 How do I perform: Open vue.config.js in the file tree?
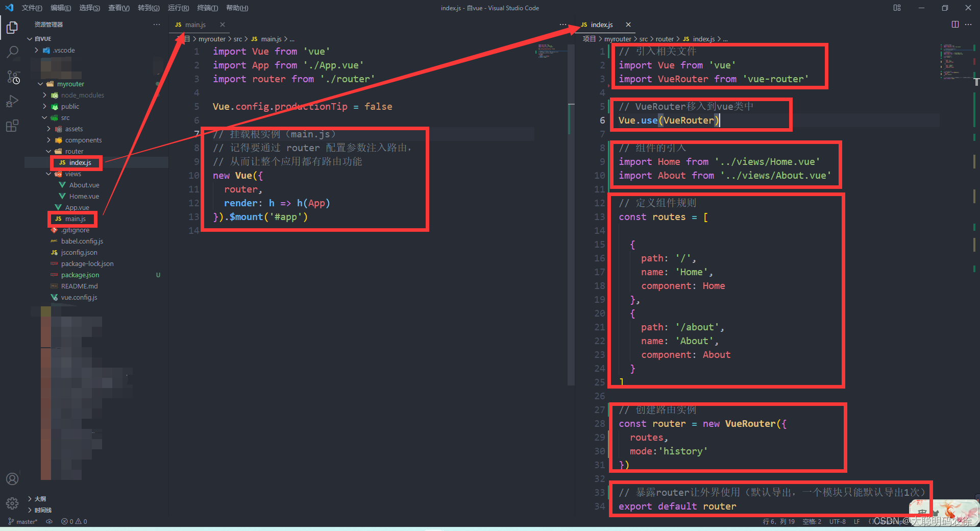click(x=97, y=297)
